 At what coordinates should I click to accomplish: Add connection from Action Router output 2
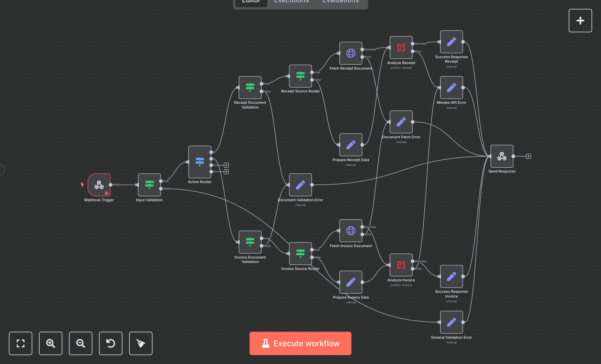(x=226, y=165)
